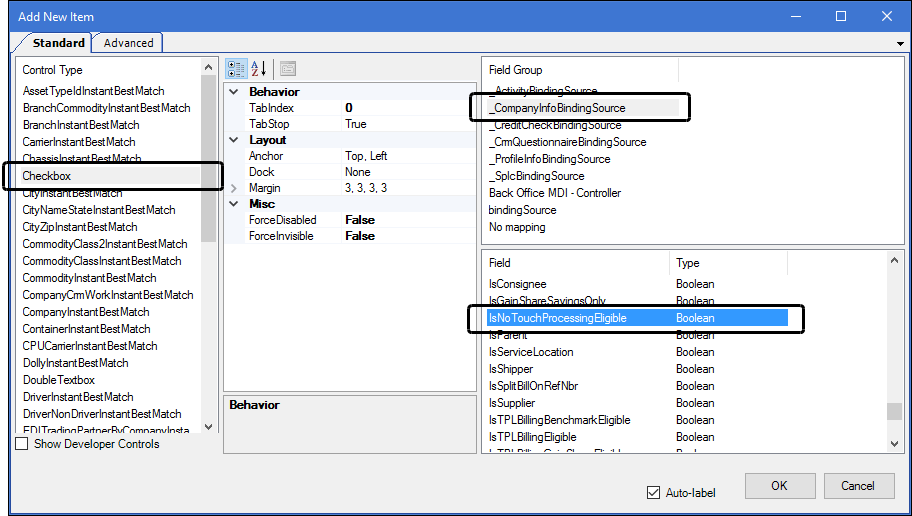The height and width of the screenshot is (516, 912).
Task: Uncheck the Auto-label checkbox
Action: [x=653, y=493]
